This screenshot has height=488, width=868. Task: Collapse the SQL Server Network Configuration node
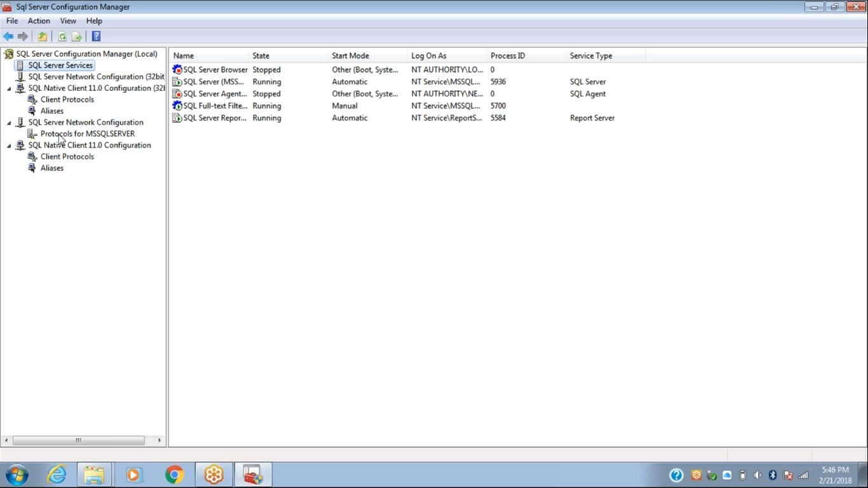(9, 123)
